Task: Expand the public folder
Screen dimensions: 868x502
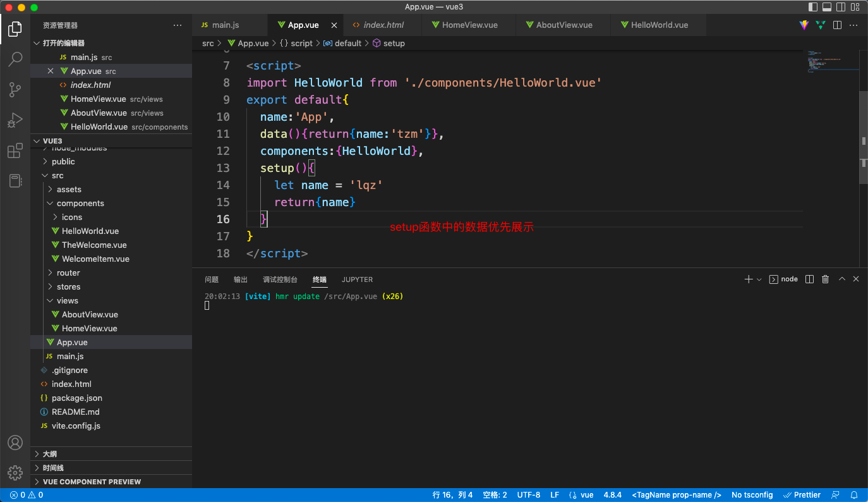Action: [x=111, y=162]
